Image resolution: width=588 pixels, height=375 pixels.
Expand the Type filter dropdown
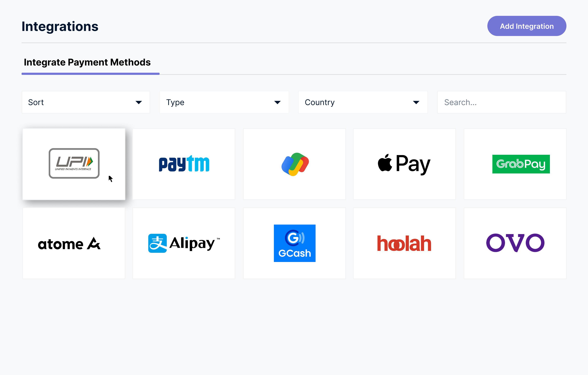tap(224, 102)
